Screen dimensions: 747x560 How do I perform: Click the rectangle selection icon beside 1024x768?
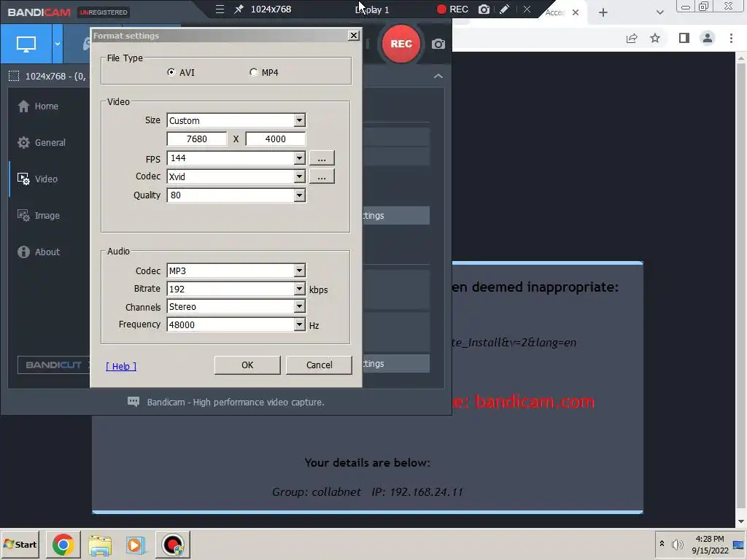tap(14, 76)
